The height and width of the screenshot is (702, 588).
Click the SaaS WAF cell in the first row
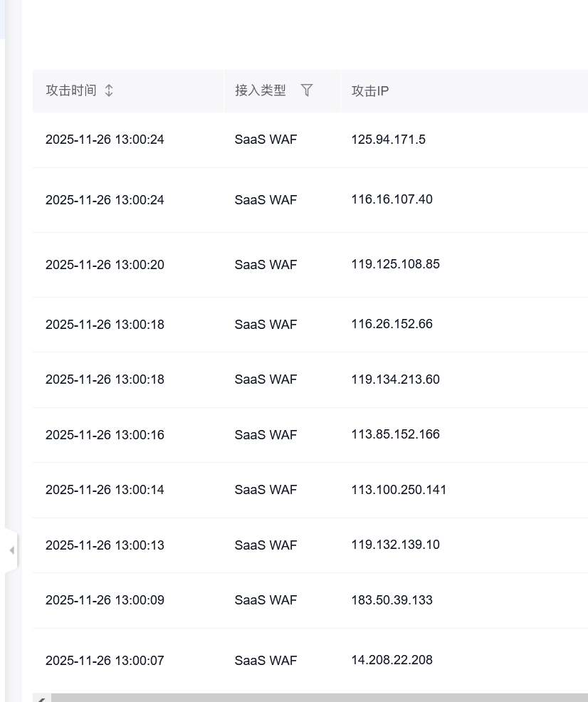tap(266, 140)
